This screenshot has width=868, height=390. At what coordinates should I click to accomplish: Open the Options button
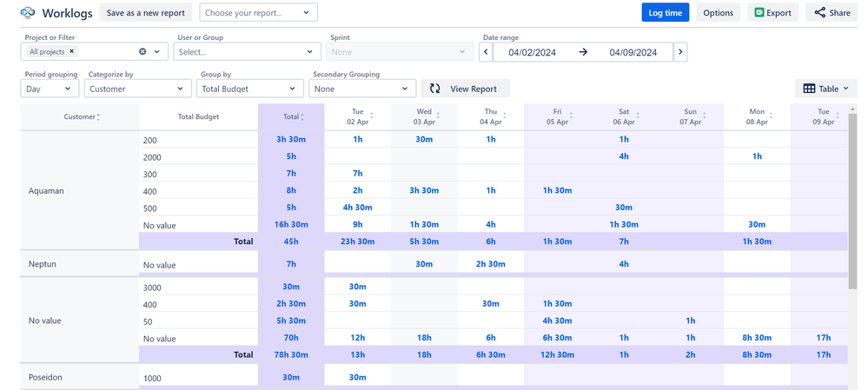[718, 13]
